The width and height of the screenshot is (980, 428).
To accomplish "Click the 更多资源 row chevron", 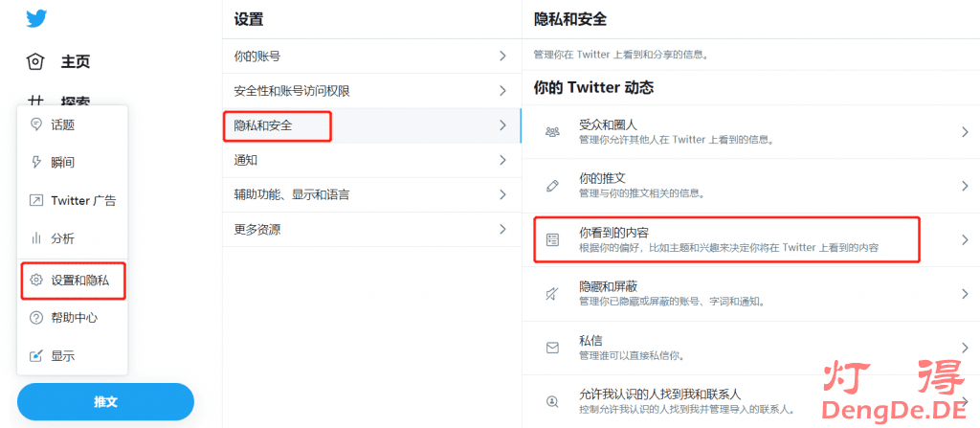I will click(502, 229).
